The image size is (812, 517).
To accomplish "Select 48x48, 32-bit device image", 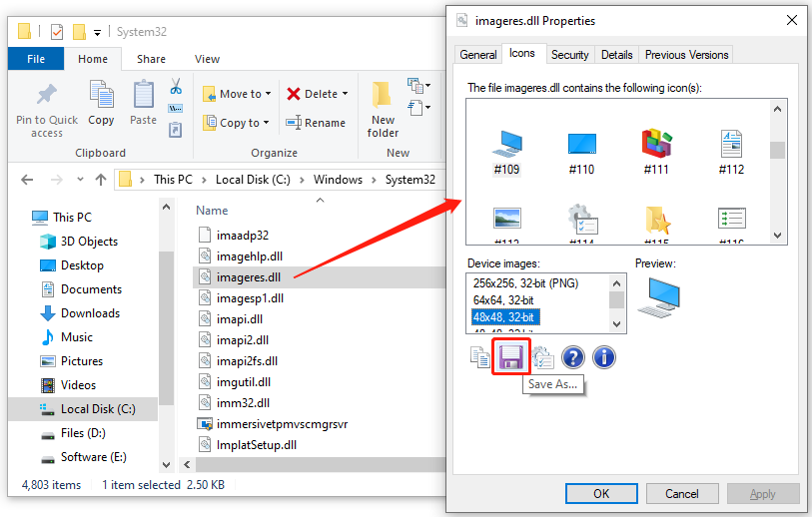I will (504, 317).
